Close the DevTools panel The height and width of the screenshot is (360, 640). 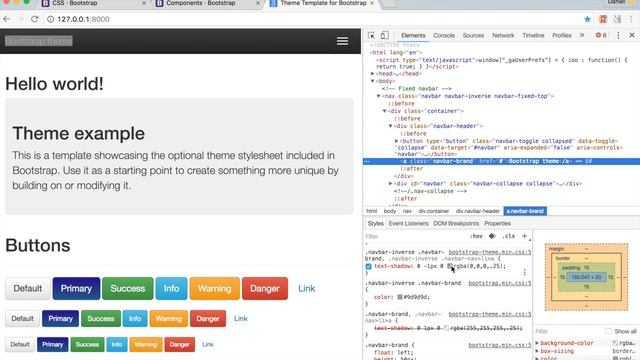(x=632, y=36)
